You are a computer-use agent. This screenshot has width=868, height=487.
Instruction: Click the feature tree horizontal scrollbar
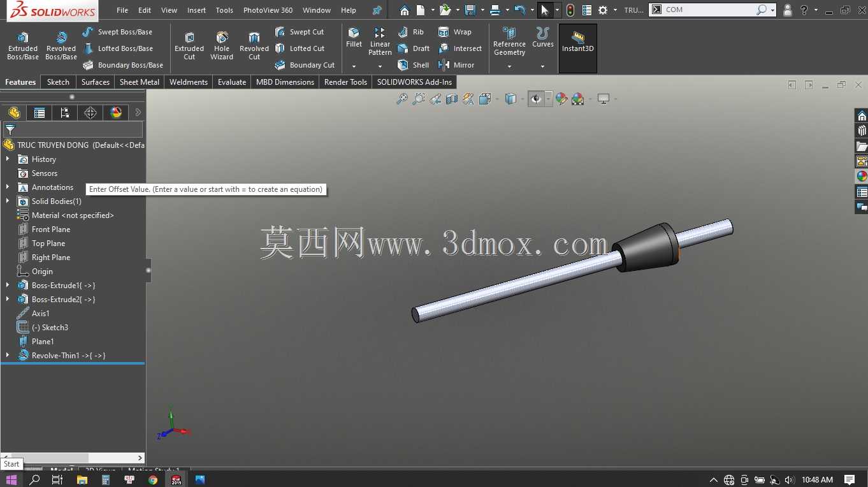[73, 458]
